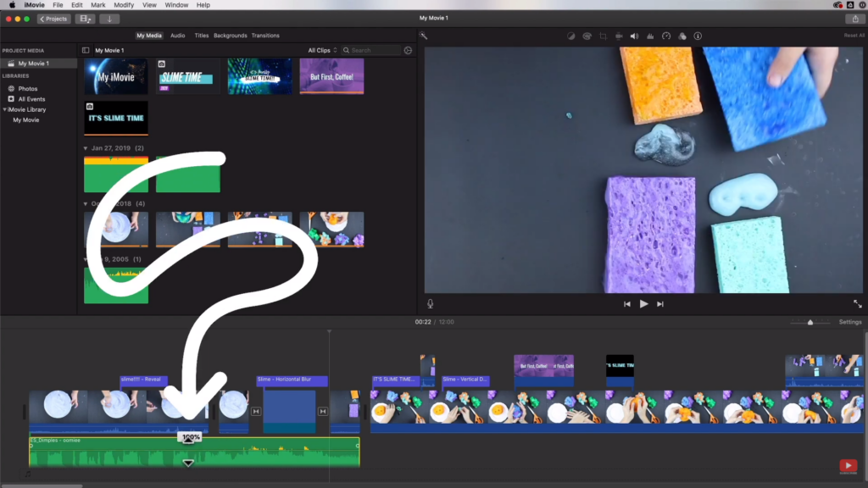Viewport: 868px width, 488px height.
Task: Click the Import Media down-arrow button
Action: pos(109,19)
